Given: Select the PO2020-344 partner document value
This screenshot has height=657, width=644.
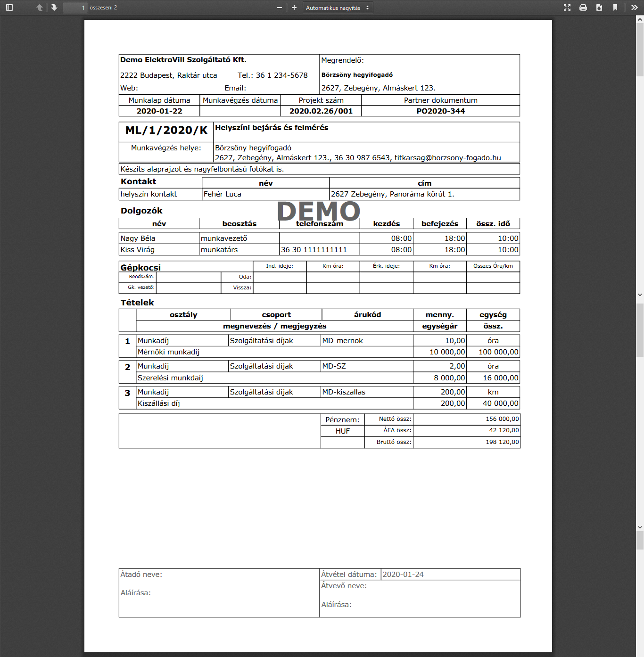Looking at the screenshot, I should pos(440,111).
